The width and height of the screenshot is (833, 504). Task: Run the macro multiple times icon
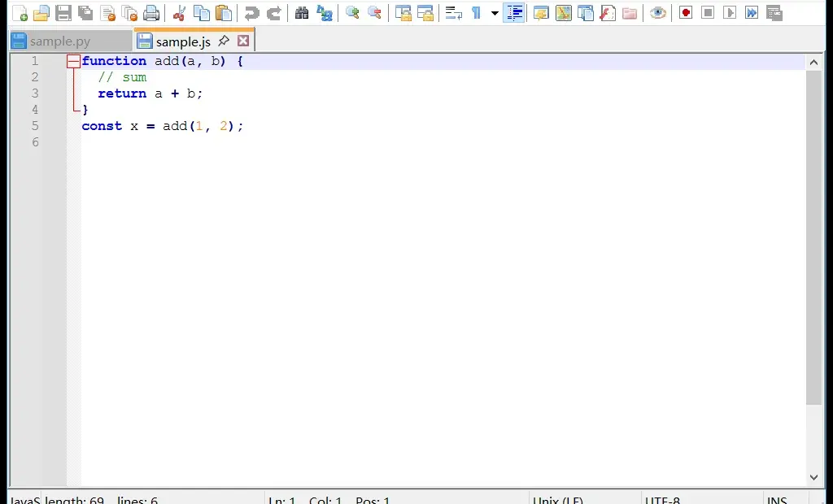coord(752,13)
